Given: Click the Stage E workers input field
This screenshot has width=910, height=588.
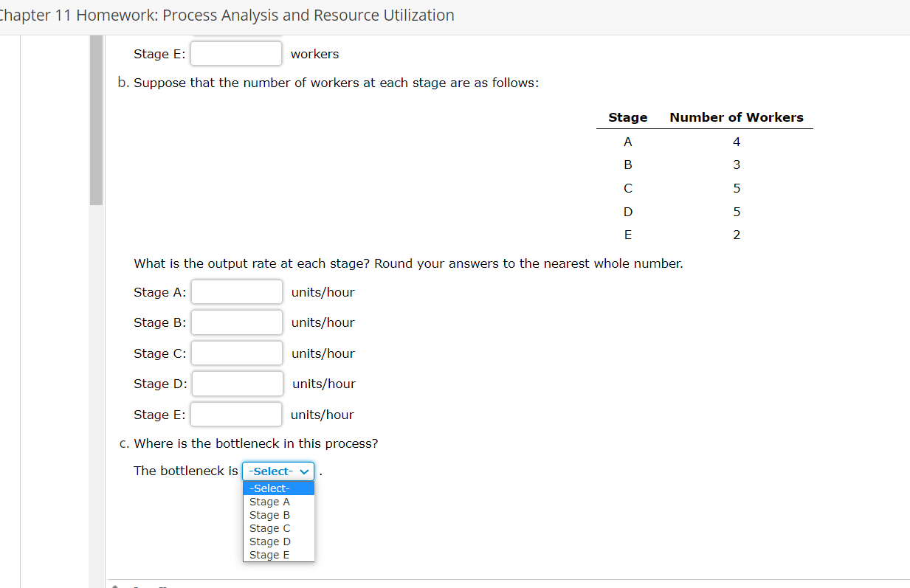Looking at the screenshot, I should (236, 54).
